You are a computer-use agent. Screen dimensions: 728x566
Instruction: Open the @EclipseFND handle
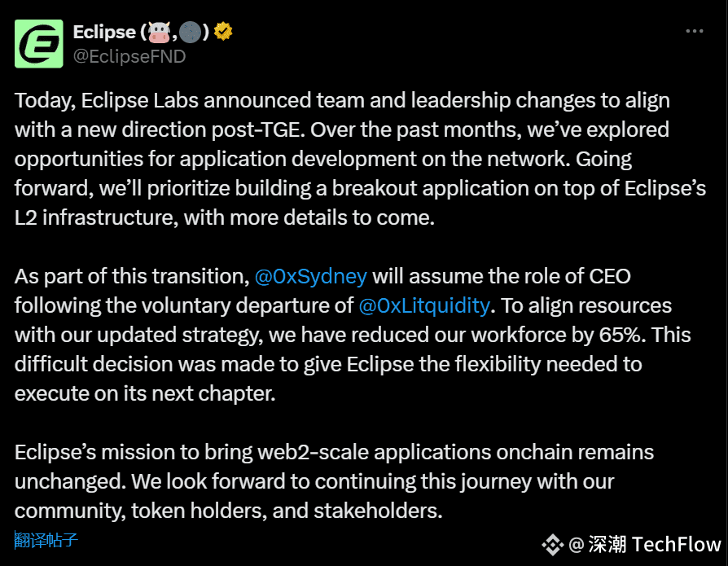[129, 57]
